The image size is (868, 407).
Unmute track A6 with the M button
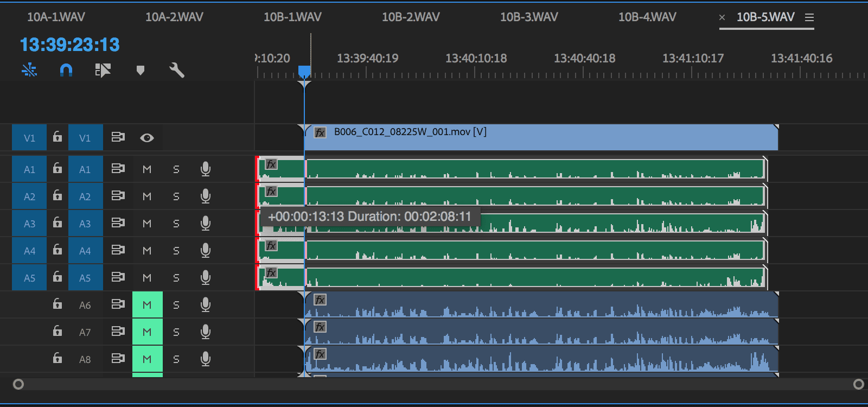(147, 305)
